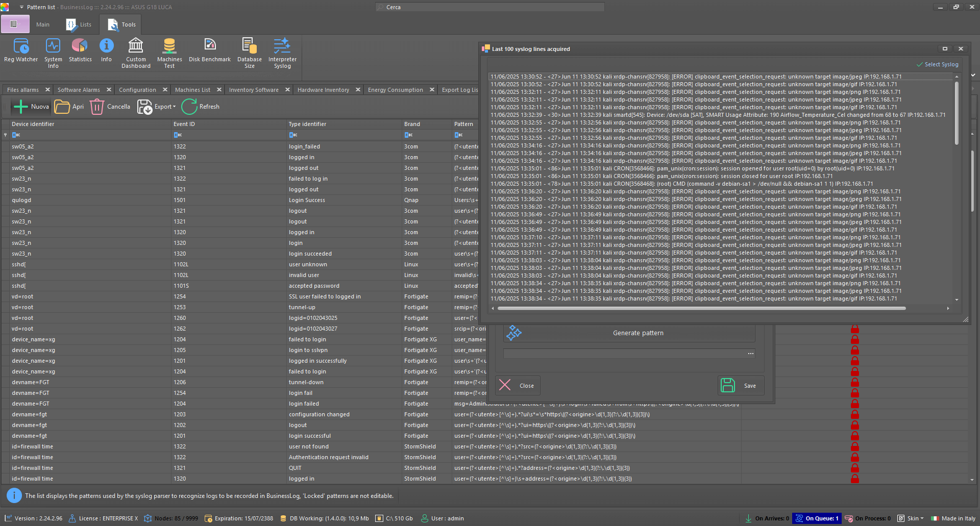Image resolution: width=980 pixels, height=526 pixels.
Task: Click the Cerca search field
Action: tap(490, 7)
